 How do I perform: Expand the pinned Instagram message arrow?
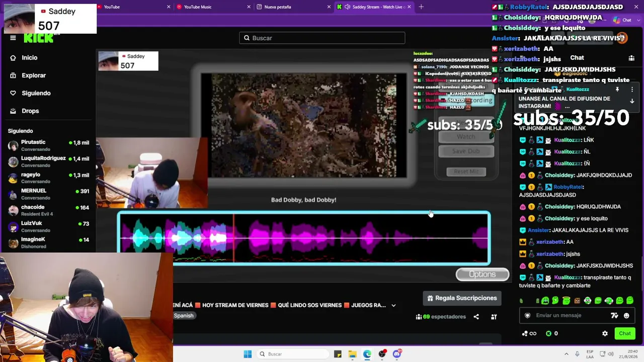pyautogui.click(x=632, y=101)
